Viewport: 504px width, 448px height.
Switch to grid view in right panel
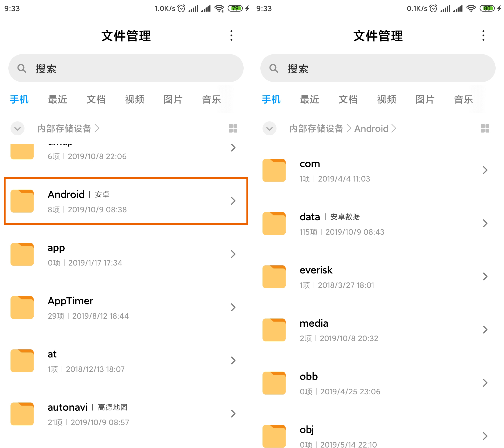[x=485, y=128]
